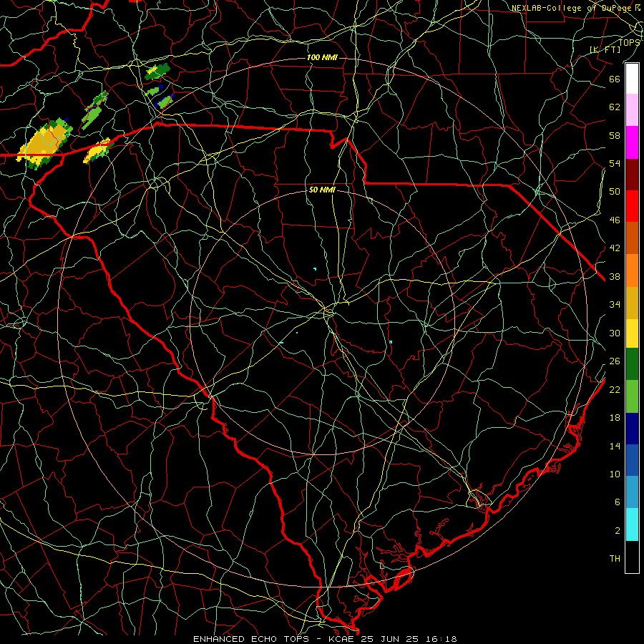Click the '[K FT]' units label
Image resolution: width=644 pixels, height=644 pixels.
pos(605,49)
